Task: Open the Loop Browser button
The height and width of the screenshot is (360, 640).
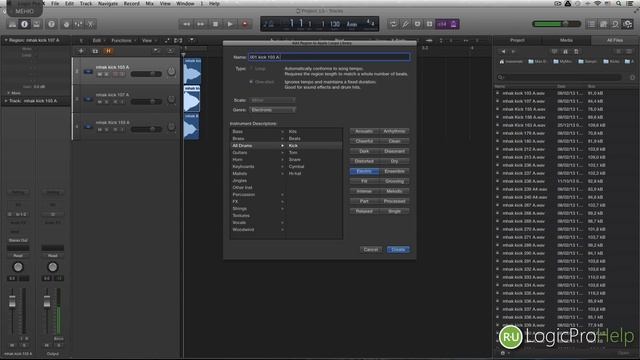Action: pyautogui.click(x=615, y=24)
